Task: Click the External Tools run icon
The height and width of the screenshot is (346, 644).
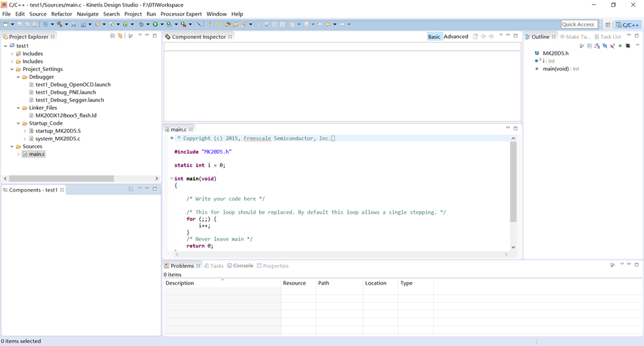Action: [x=183, y=25]
